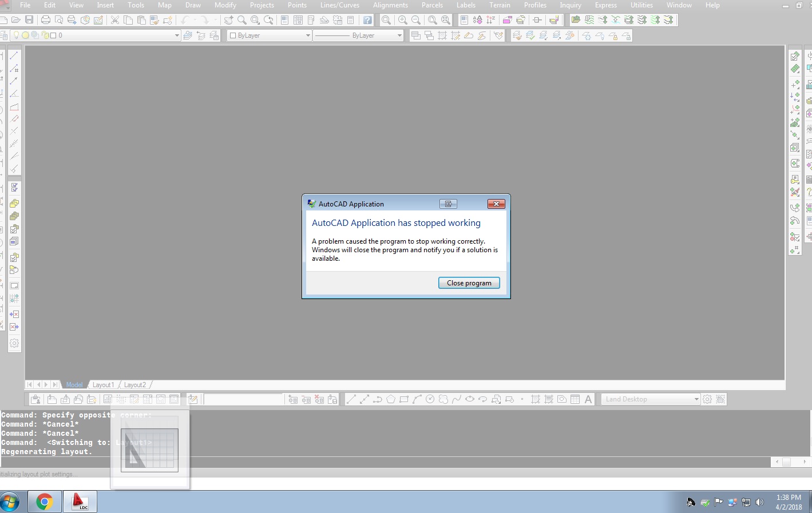This screenshot has width=812, height=513.
Task: Open the layer selection dropdown
Action: [x=176, y=35]
